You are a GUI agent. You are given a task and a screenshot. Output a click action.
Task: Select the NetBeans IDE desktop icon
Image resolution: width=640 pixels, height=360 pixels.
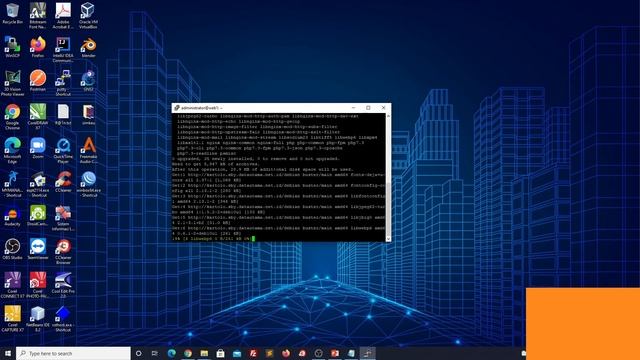(38, 319)
